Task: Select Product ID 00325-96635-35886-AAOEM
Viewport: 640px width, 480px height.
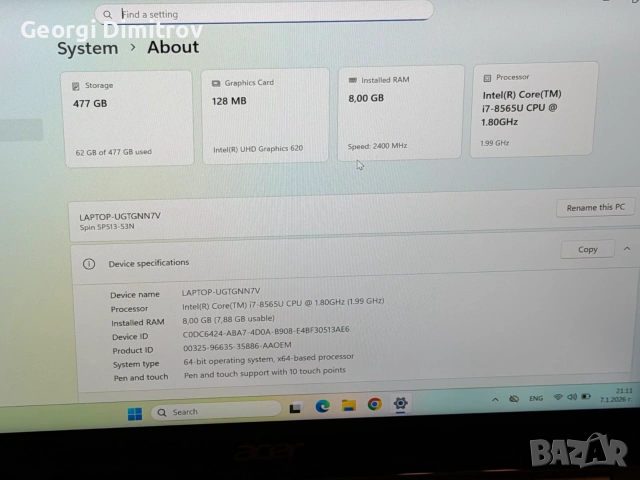Action: 237,347
